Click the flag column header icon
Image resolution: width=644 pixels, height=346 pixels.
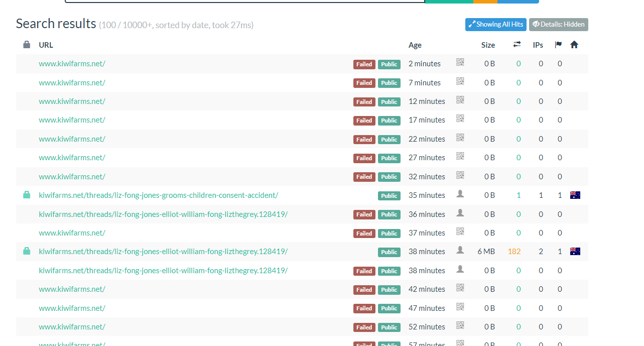point(558,45)
